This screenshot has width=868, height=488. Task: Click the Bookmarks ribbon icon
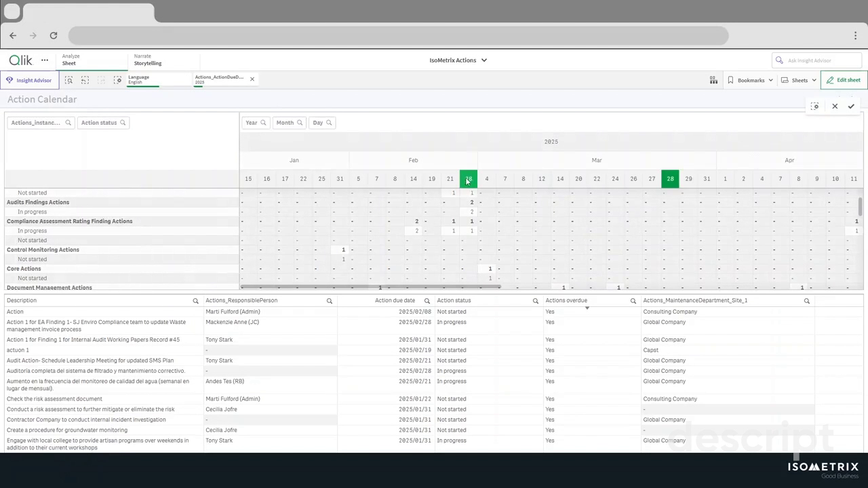point(730,80)
